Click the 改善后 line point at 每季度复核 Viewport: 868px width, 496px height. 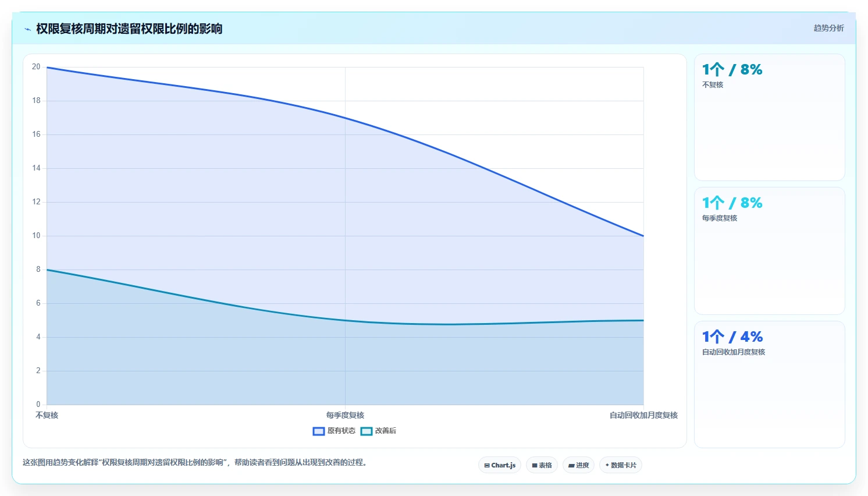[x=345, y=320]
